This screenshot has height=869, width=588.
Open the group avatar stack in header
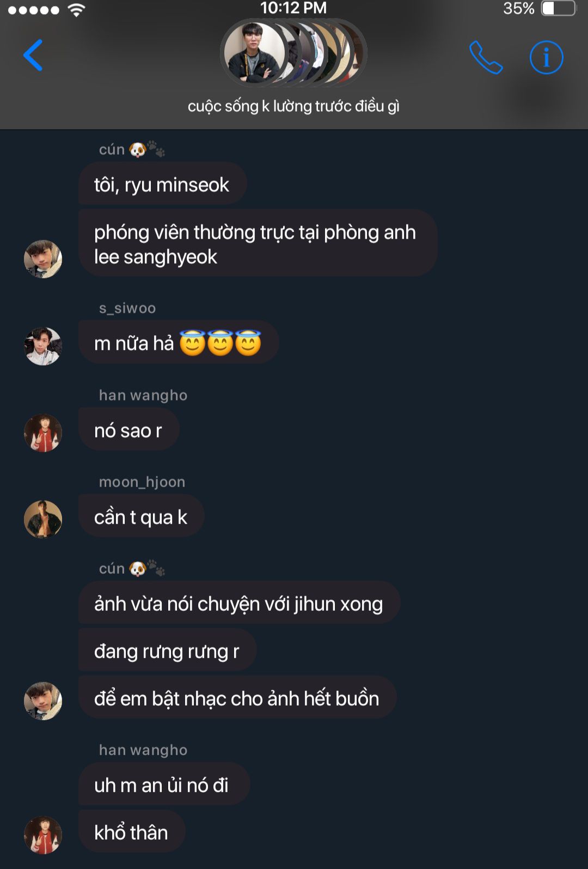pyautogui.click(x=293, y=53)
